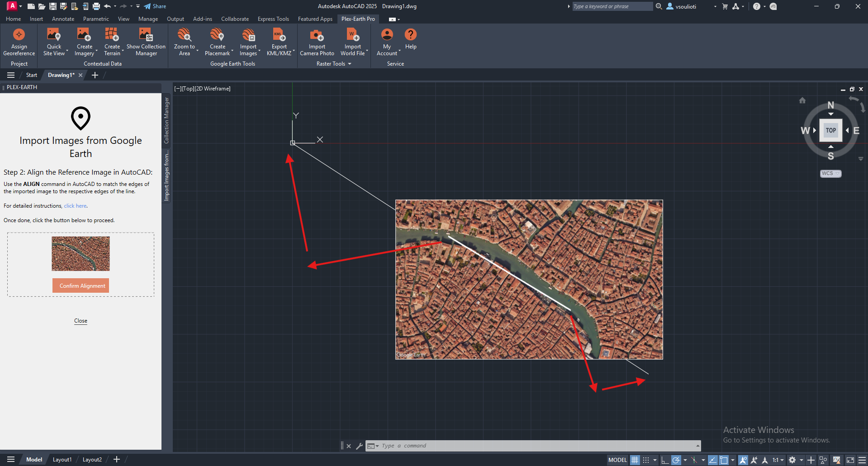Expand the customize quick access toolbar arrow
The width and height of the screenshot is (868, 466).
[138, 6]
